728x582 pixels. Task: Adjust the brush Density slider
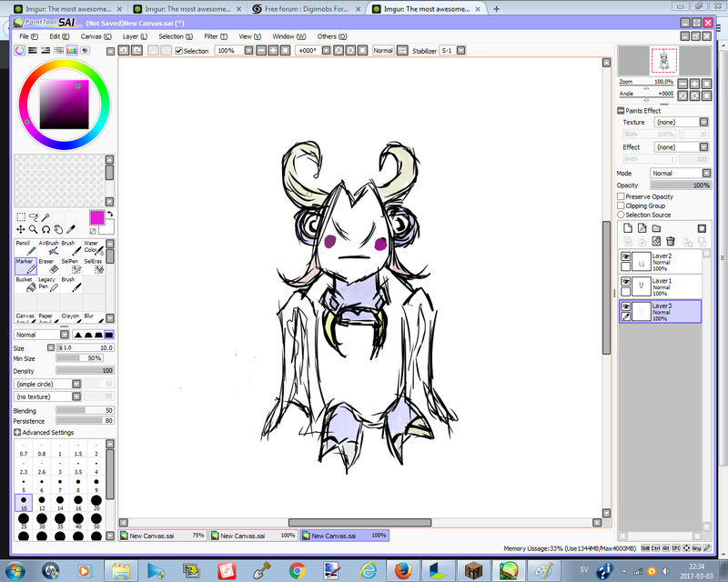point(85,370)
